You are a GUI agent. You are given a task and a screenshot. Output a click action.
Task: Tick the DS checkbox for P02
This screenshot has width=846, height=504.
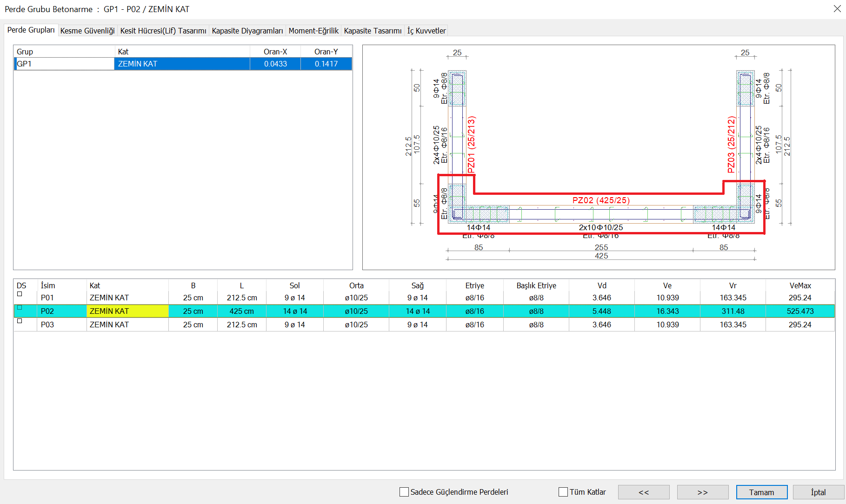(x=20, y=307)
